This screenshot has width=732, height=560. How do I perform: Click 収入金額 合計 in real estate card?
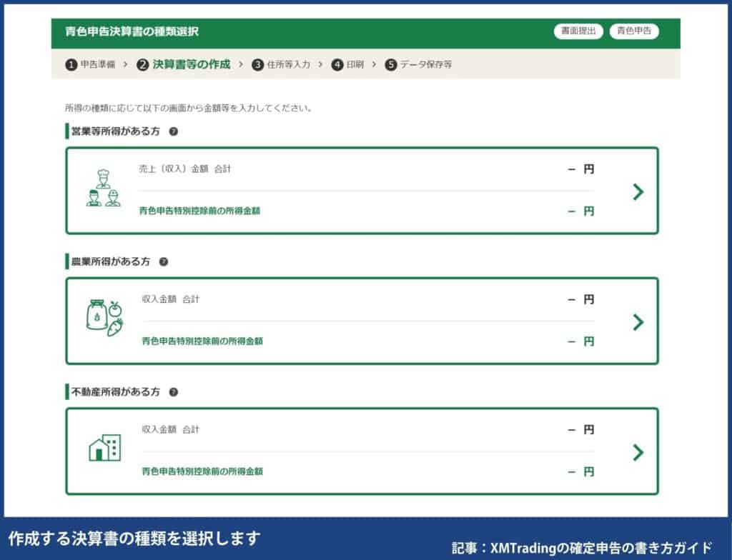tap(171, 429)
